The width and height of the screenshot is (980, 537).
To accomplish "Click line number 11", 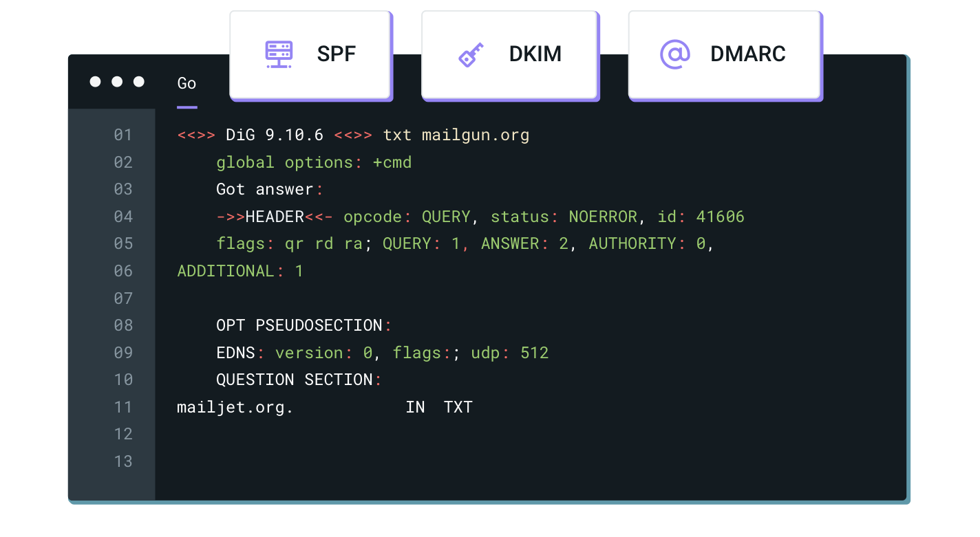I will click(x=123, y=407).
